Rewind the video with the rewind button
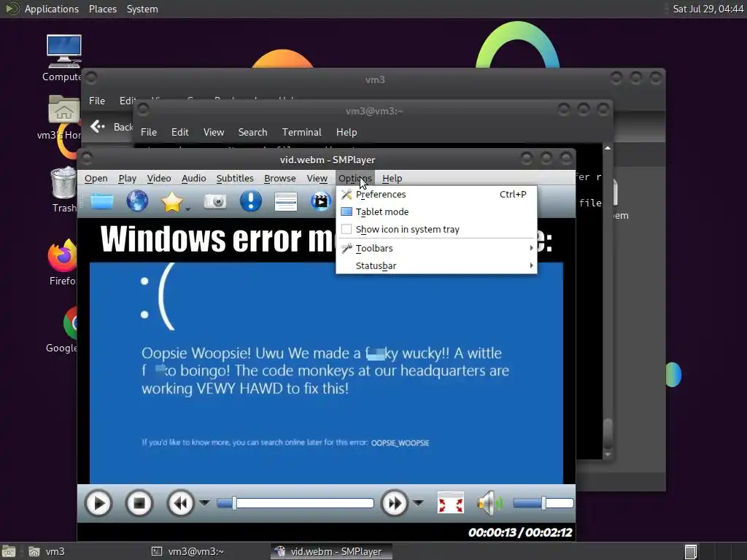The width and height of the screenshot is (747, 560). [181, 503]
